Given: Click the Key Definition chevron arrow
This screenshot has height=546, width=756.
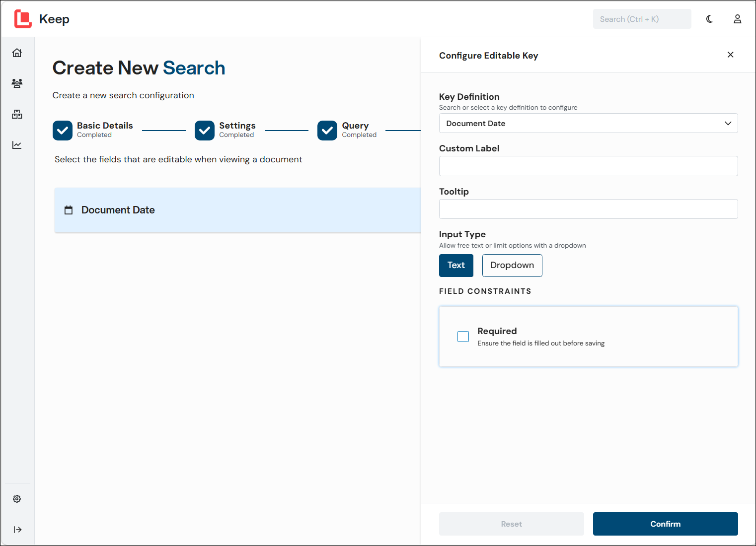Looking at the screenshot, I should click(x=728, y=123).
